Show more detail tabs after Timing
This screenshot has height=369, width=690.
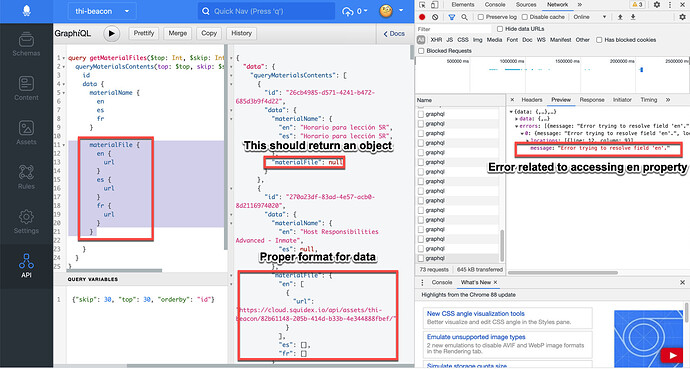click(x=668, y=100)
